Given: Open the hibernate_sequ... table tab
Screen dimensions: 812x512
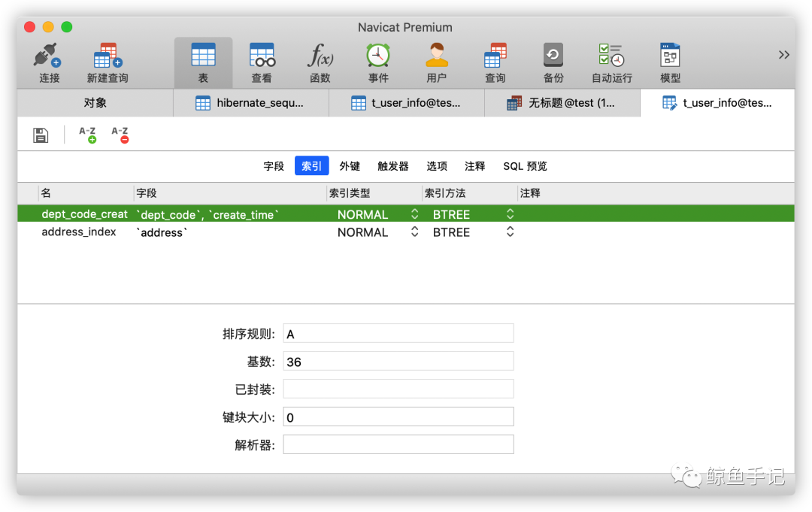Looking at the screenshot, I should pos(250,102).
